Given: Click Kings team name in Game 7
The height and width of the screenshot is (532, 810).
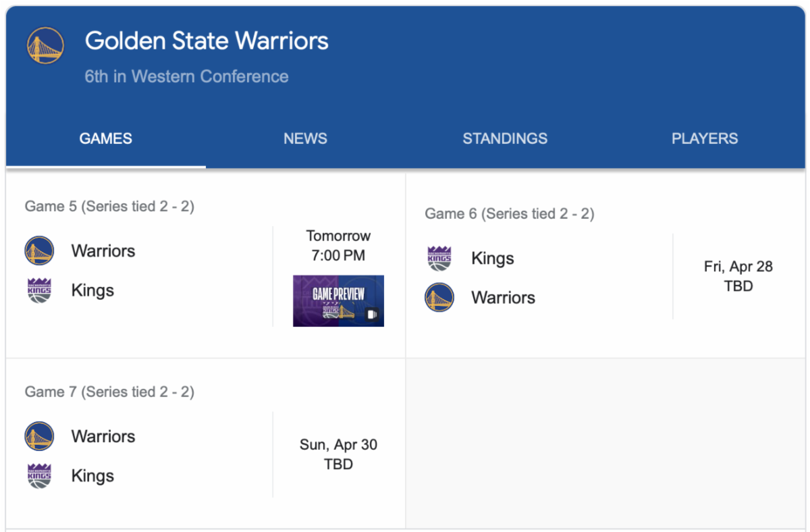Looking at the screenshot, I should point(92,476).
